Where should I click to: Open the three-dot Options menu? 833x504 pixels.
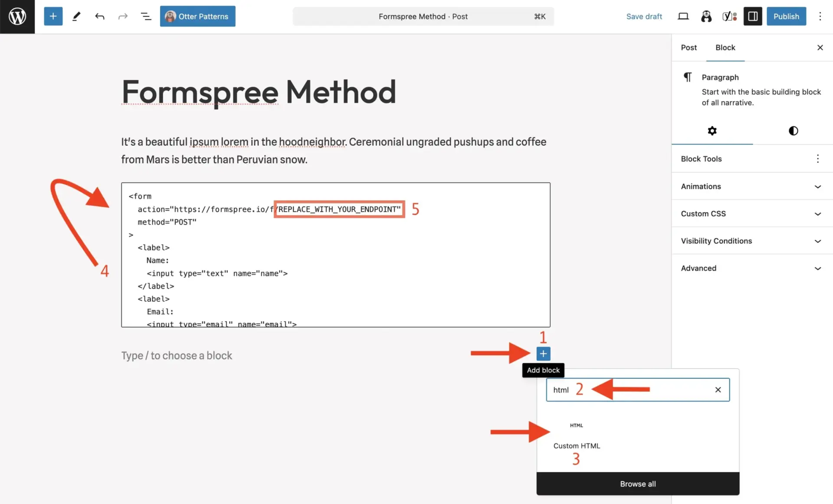[x=820, y=16]
